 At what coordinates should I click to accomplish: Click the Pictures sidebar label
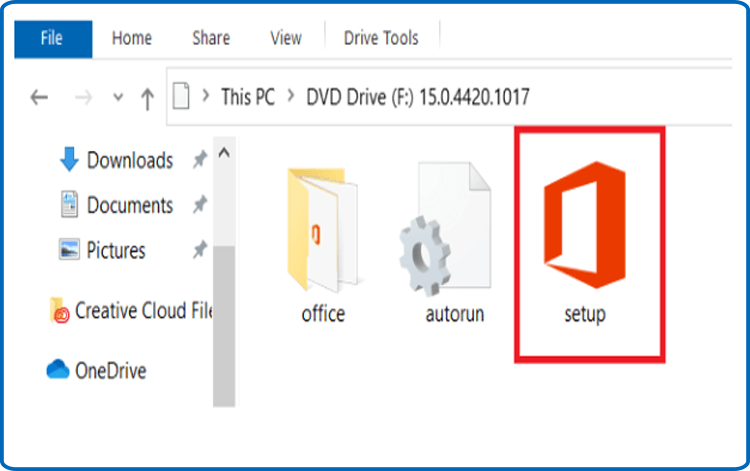[x=116, y=251]
